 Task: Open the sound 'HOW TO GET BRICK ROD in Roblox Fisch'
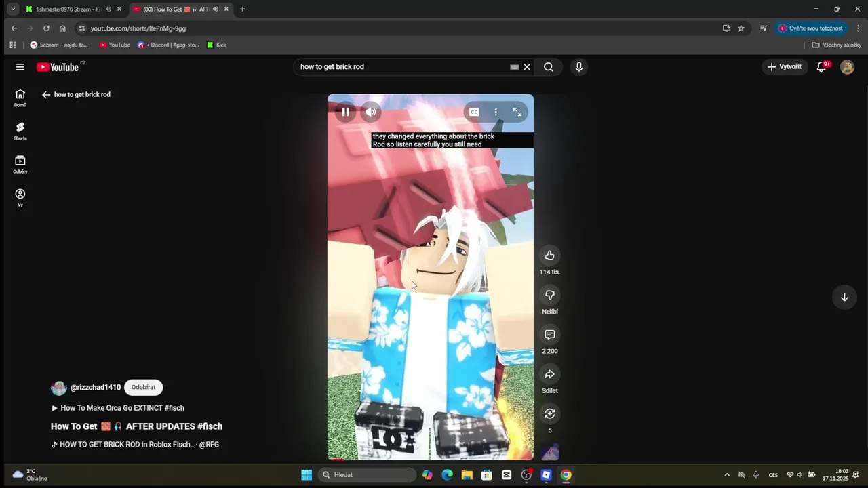[x=135, y=445]
